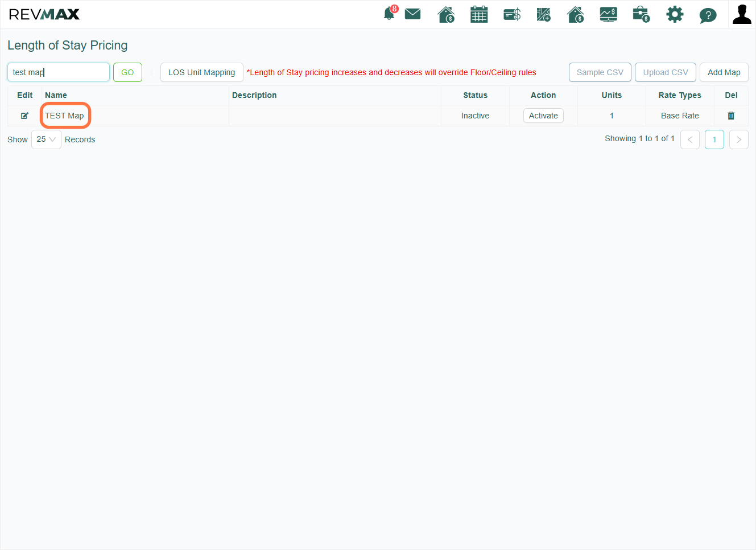756x550 pixels.
Task: Open the notifications bell with 8 badge
Action: (x=390, y=13)
